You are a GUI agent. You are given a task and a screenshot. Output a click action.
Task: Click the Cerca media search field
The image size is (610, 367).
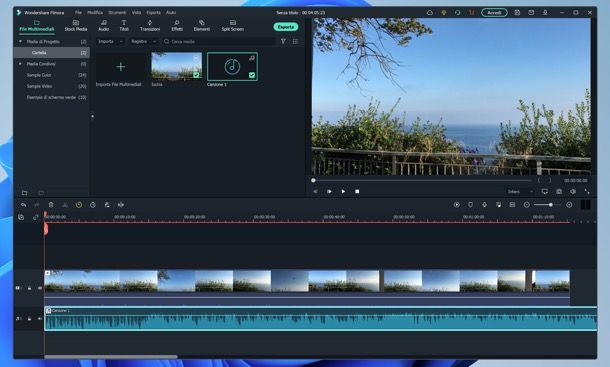click(x=219, y=41)
